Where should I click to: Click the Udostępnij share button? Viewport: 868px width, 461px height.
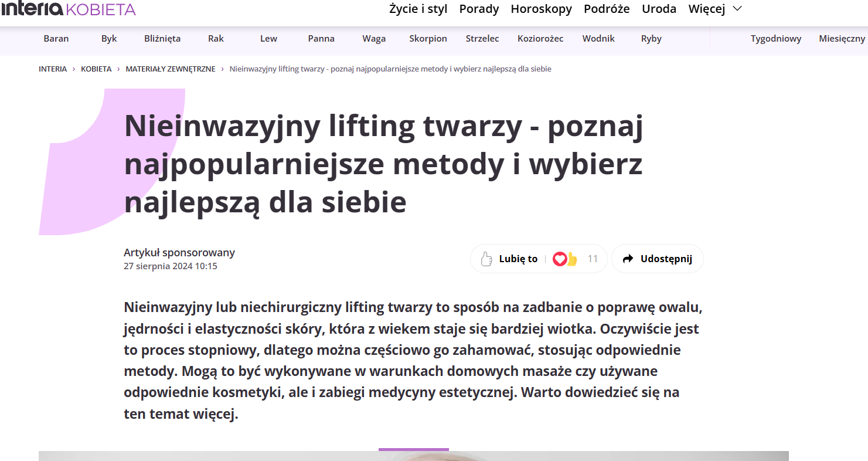pos(657,259)
